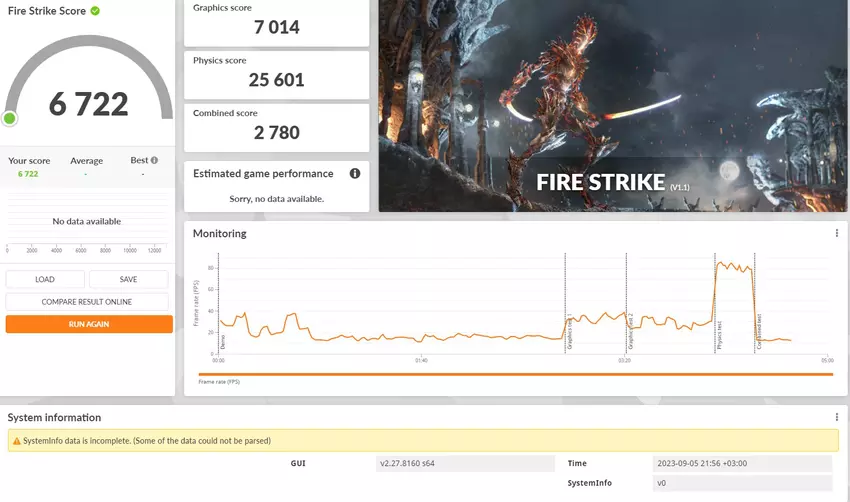
Task: Click the Fire Strike preview image
Action: tap(612, 105)
